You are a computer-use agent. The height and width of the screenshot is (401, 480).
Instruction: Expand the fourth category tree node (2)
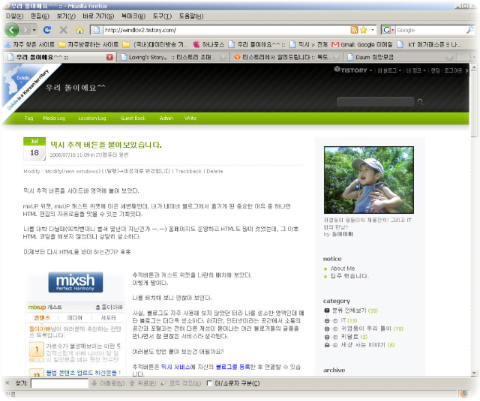327,337
